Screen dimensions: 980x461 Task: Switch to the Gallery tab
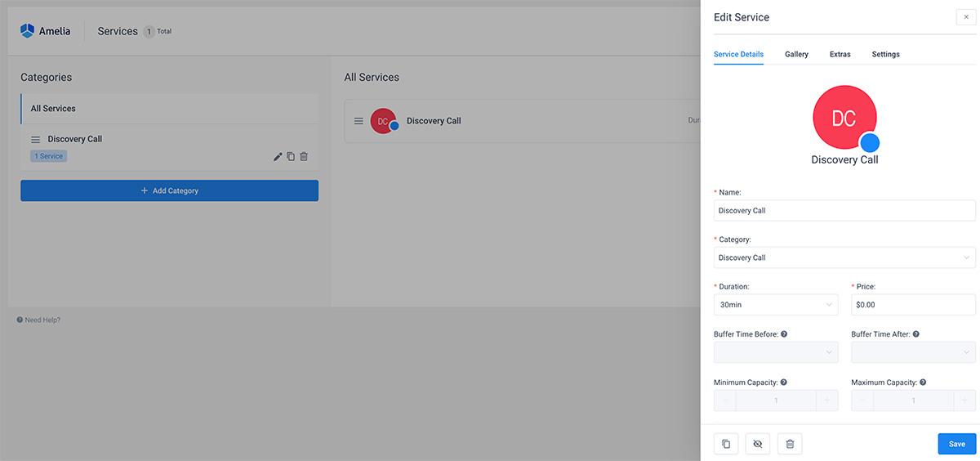tap(796, 54)
